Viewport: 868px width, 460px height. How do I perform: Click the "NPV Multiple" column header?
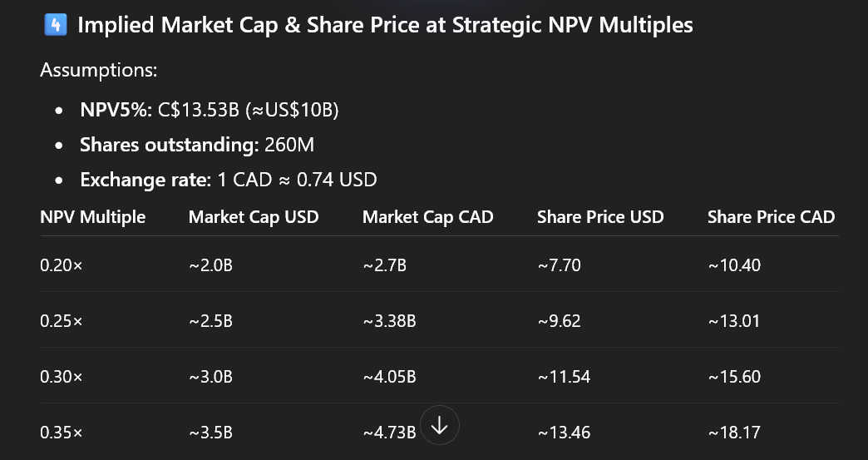point(92,217)
